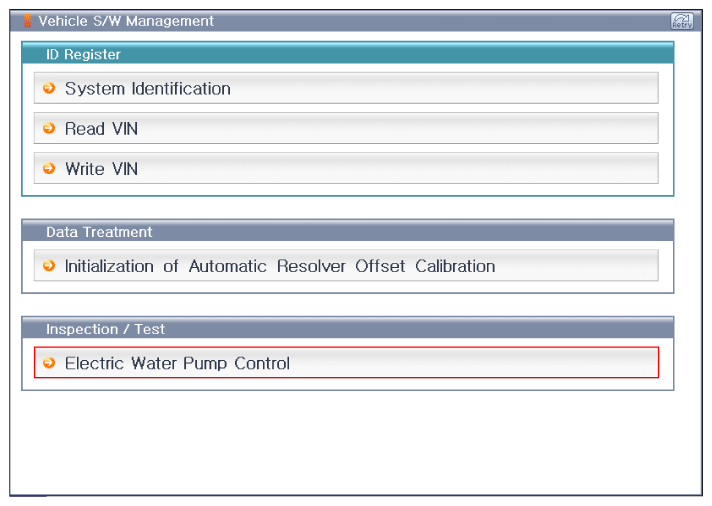Click the "VIN" text in Write VIN row
The image size is (712, 506).
click(x=125, y=169)
